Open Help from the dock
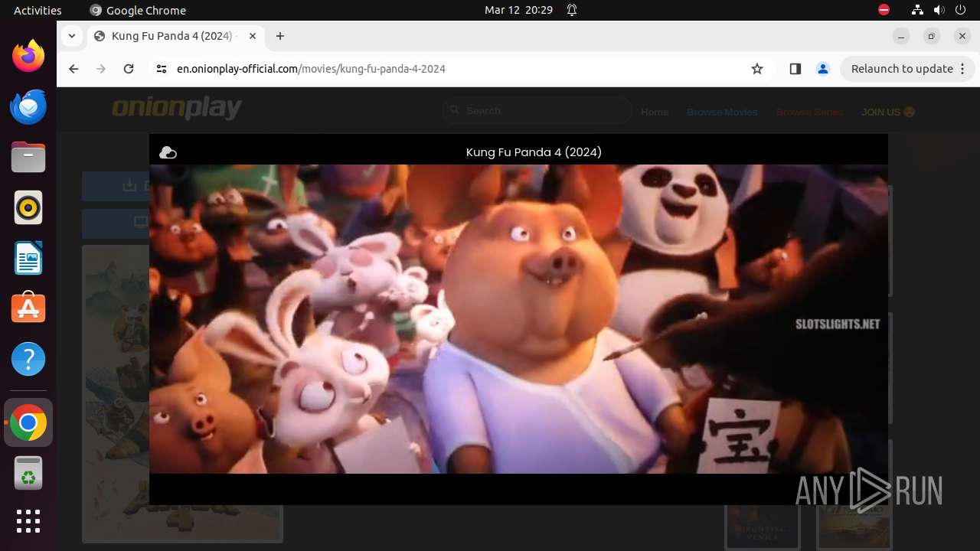980x551 pixels. (28, 359)
